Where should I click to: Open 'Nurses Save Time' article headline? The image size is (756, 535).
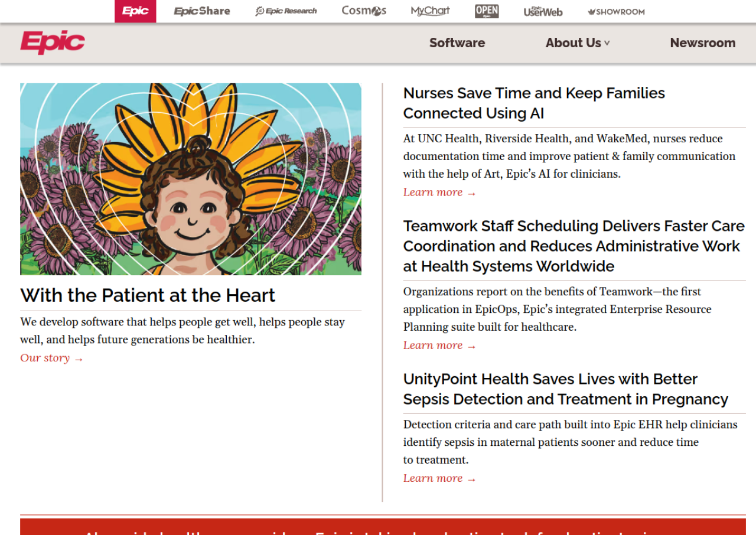(x=534, y=103)
